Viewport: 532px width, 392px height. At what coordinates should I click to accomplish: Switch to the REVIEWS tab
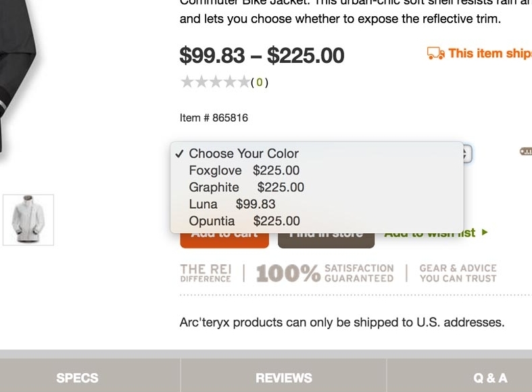[284, 378]
